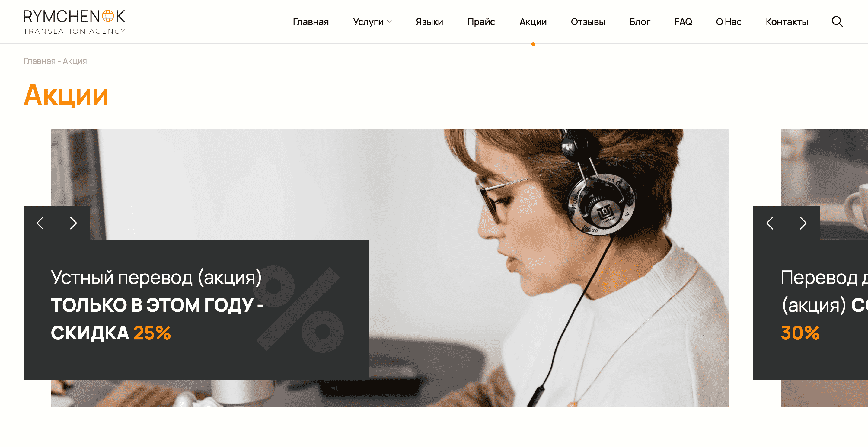
Task: Open the Языки menu item
Action: pos(429,22)
